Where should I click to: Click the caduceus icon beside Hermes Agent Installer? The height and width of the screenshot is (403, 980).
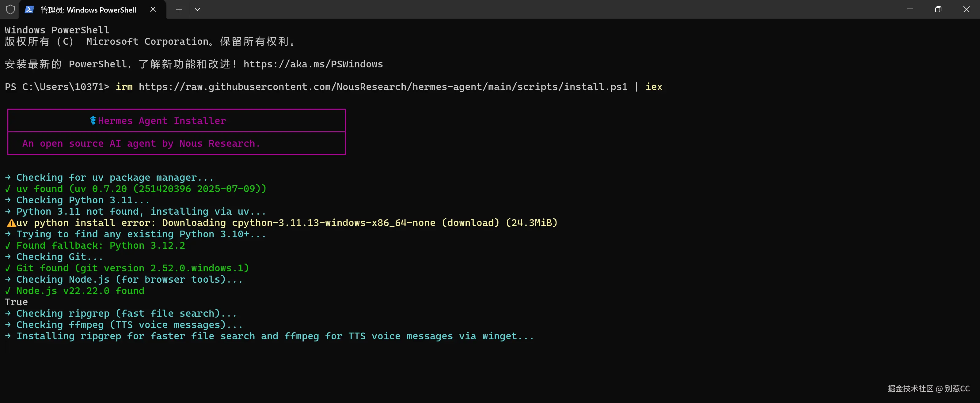coord(93,121)
